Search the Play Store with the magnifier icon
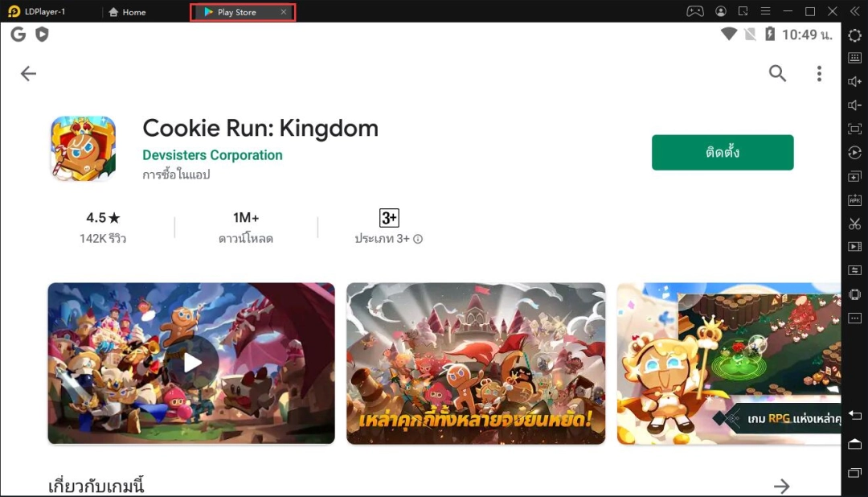Image resolution: width=868 pixels, height=497 pixels. coord(777,73)
